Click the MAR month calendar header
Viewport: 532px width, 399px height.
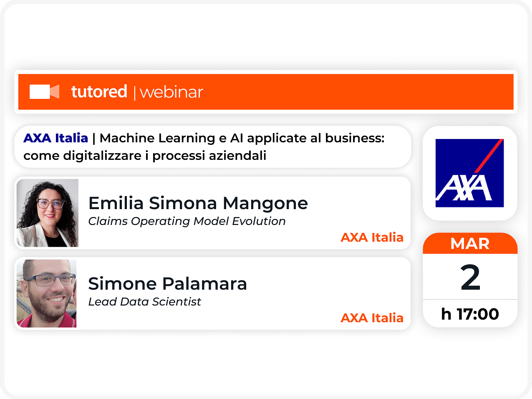point(470,243)
